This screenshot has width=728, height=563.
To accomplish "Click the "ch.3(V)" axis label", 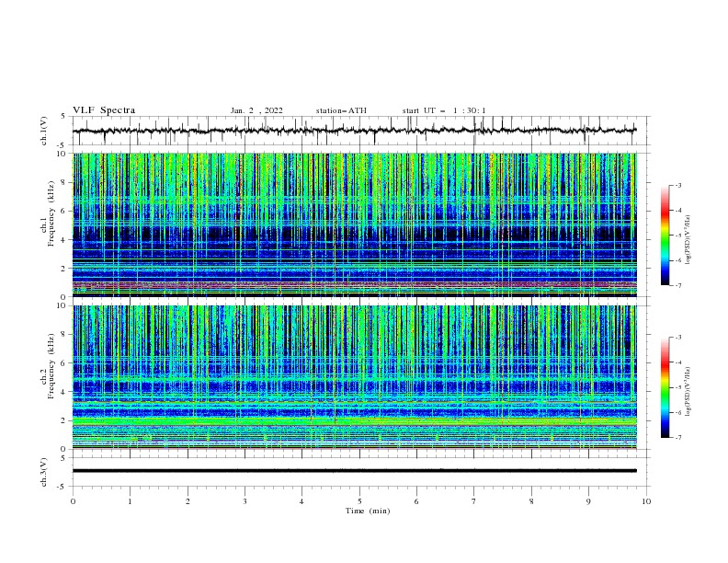I will 44,472.
